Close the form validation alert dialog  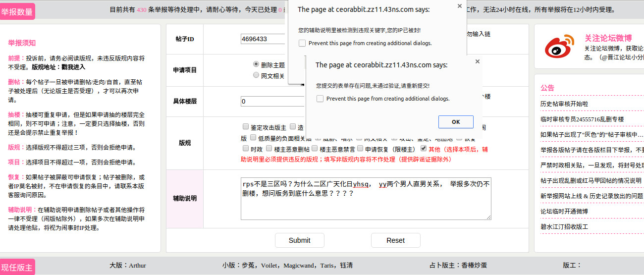[x=477, y=61]
